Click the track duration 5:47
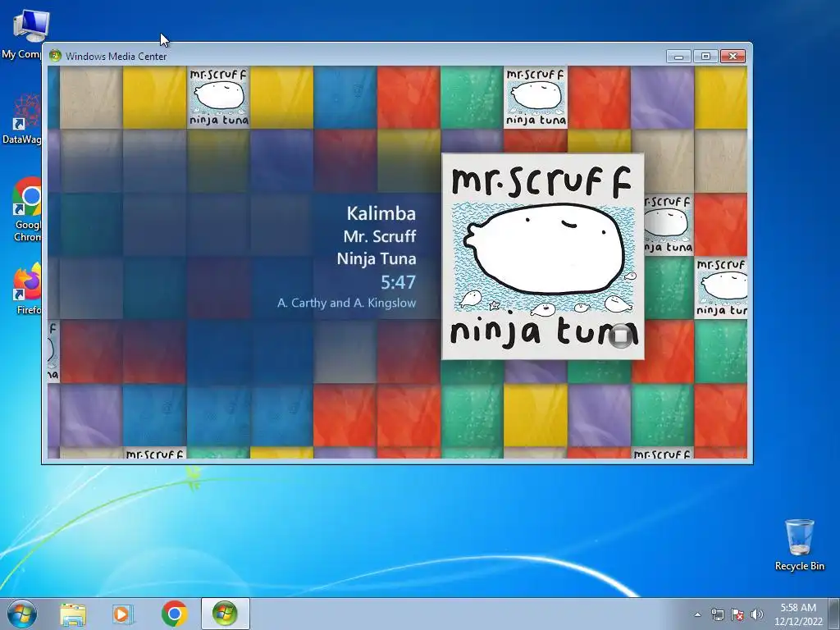 tap(398, 282)
